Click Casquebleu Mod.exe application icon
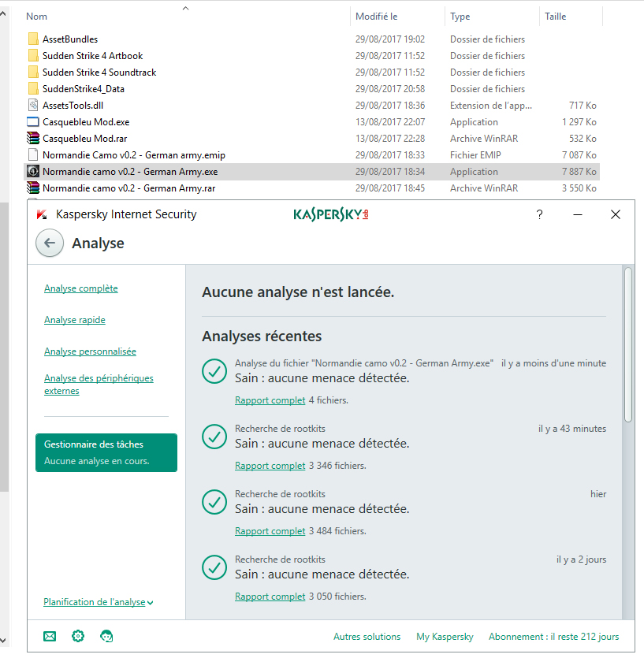Image resolution: width=644 pixels, height=658 pixels. pos(33,121)
